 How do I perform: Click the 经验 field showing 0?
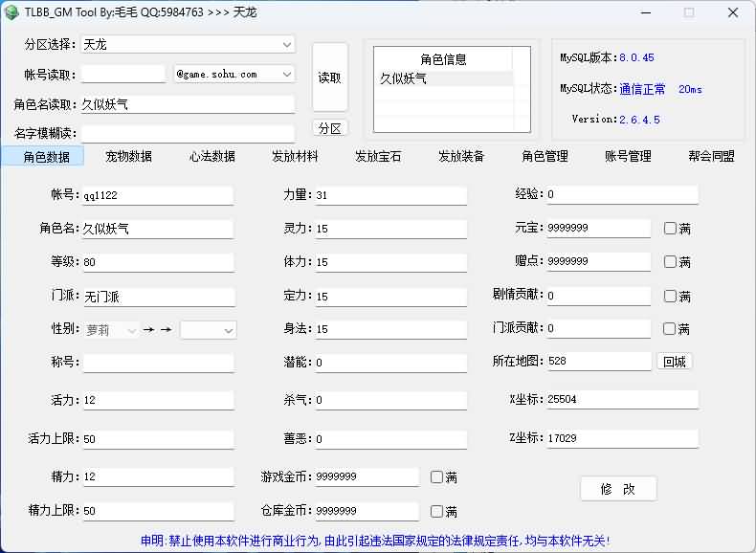pos(622,194)
